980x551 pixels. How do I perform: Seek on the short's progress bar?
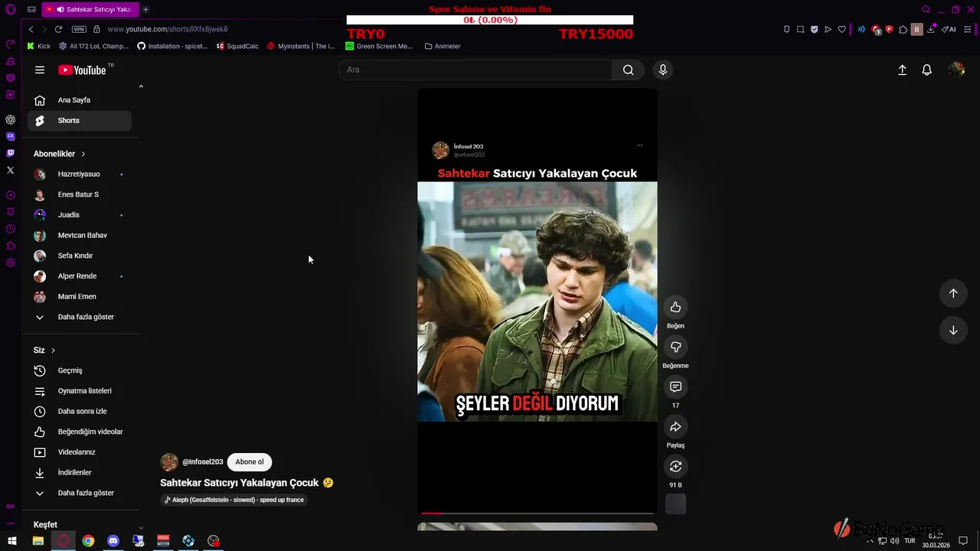pos(537,513)
